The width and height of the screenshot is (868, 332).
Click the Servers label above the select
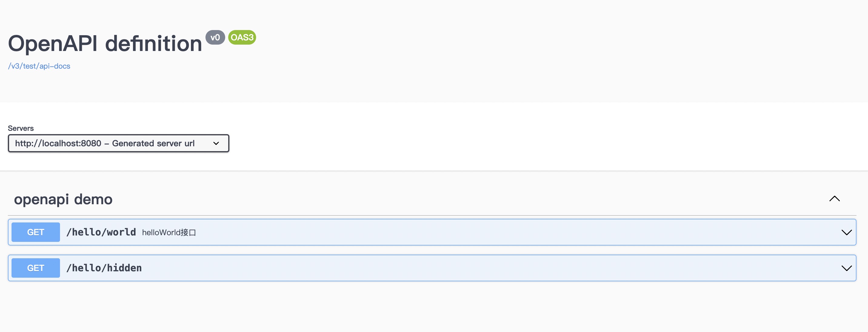coord(21,128)
